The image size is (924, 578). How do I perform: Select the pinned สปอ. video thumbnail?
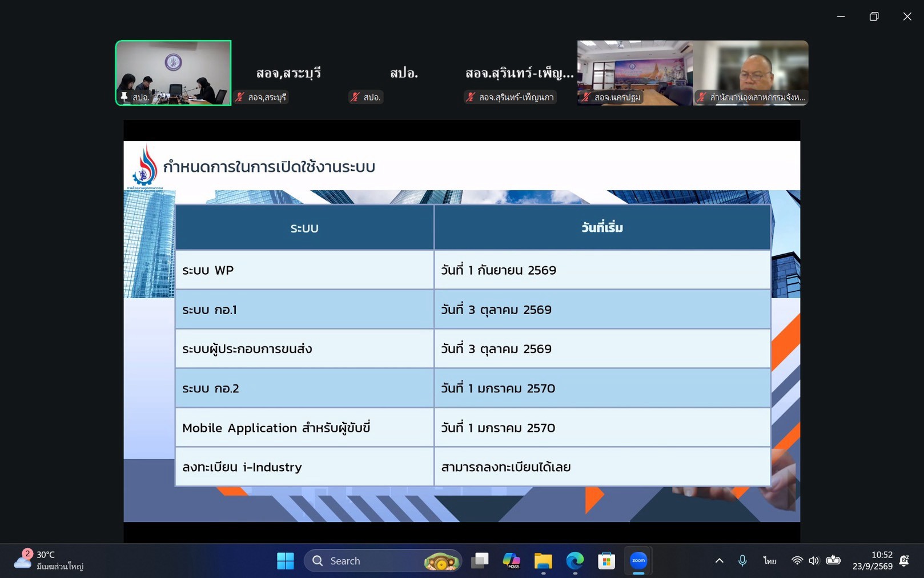pyautogui.click(x=174, y=73)
